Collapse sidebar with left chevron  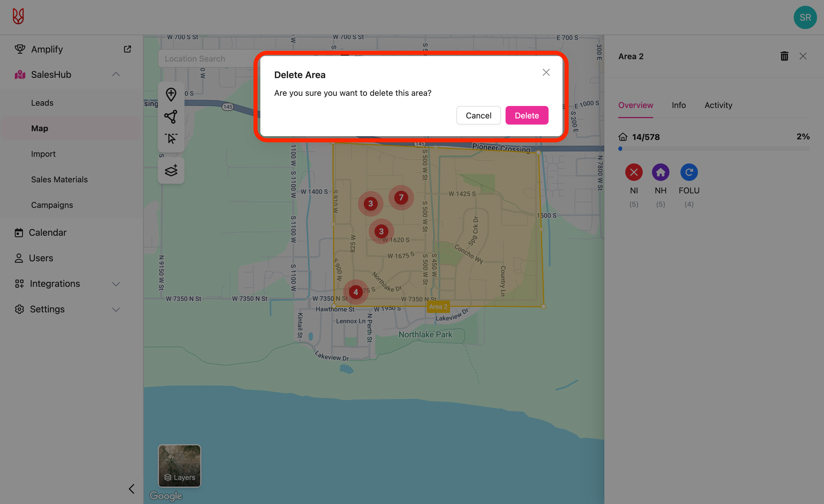pos(132,489)
